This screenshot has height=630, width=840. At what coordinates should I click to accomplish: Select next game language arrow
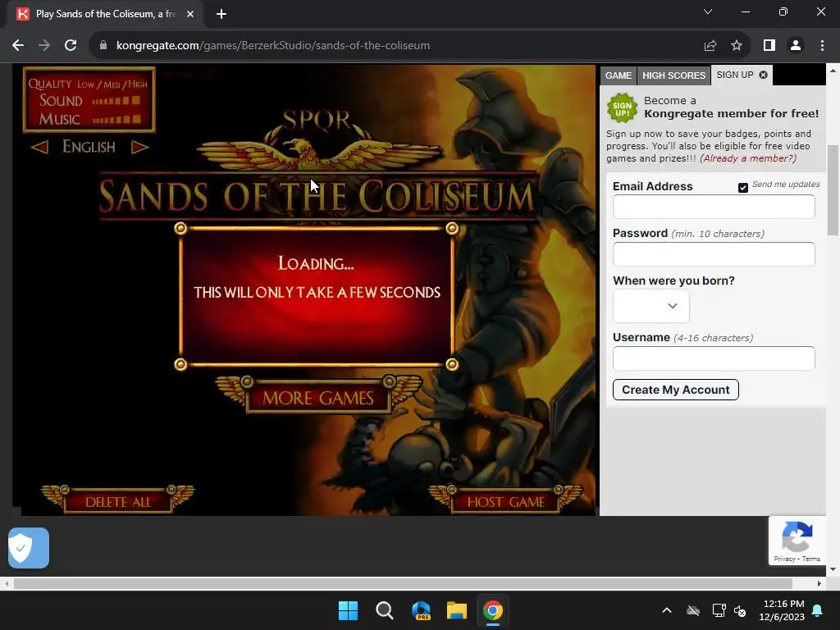(x=139, y=147)
